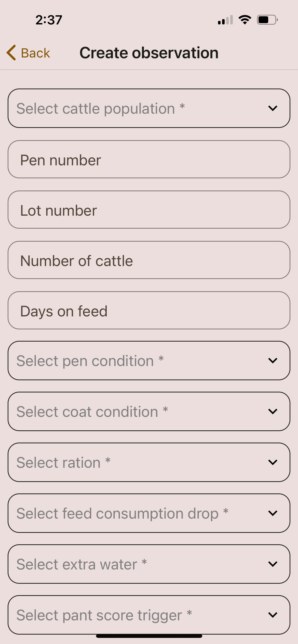This screenshot has width=298, height=644.
Task: Focus the Pen number field
Action: (149, 159)
